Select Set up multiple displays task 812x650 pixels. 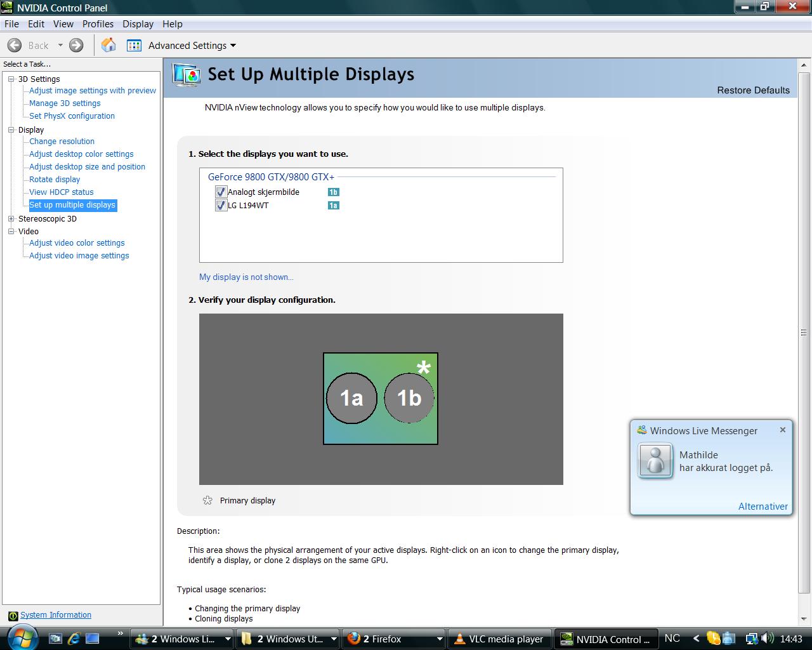(72, 205)
